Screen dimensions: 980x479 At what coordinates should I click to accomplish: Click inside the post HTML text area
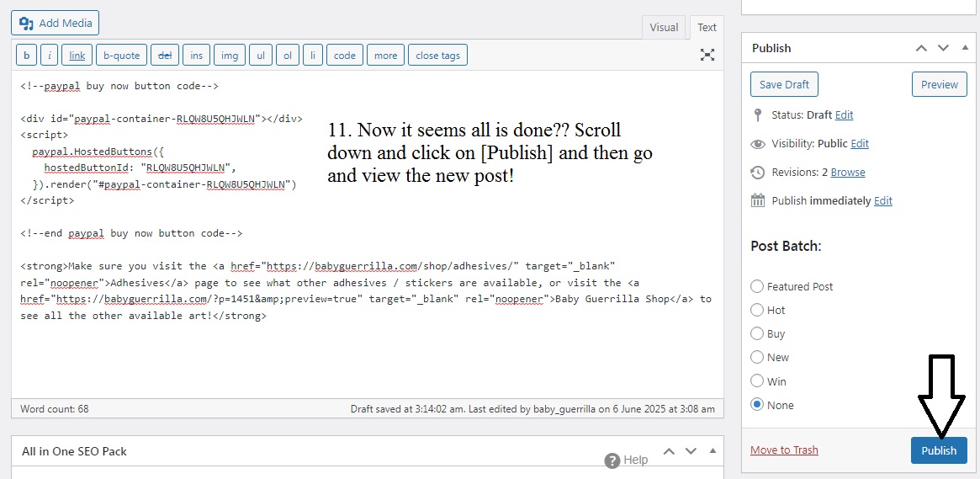(367, 235)
